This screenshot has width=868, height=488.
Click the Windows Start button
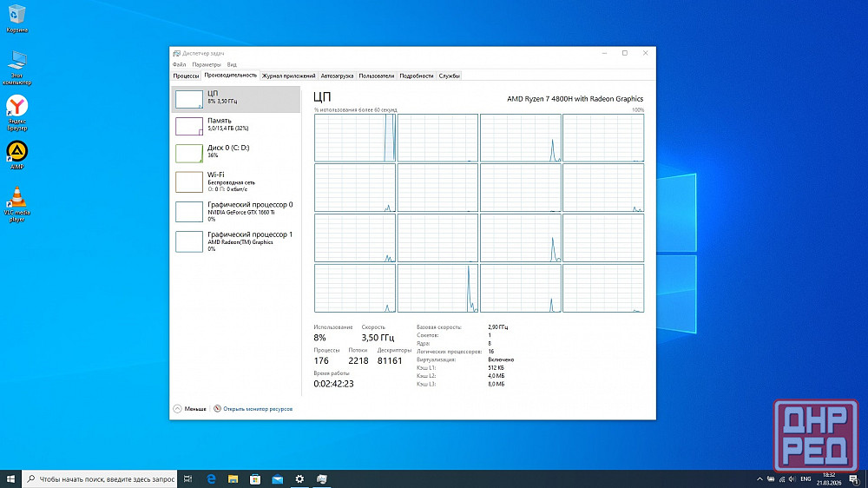[x=11, y=479]
